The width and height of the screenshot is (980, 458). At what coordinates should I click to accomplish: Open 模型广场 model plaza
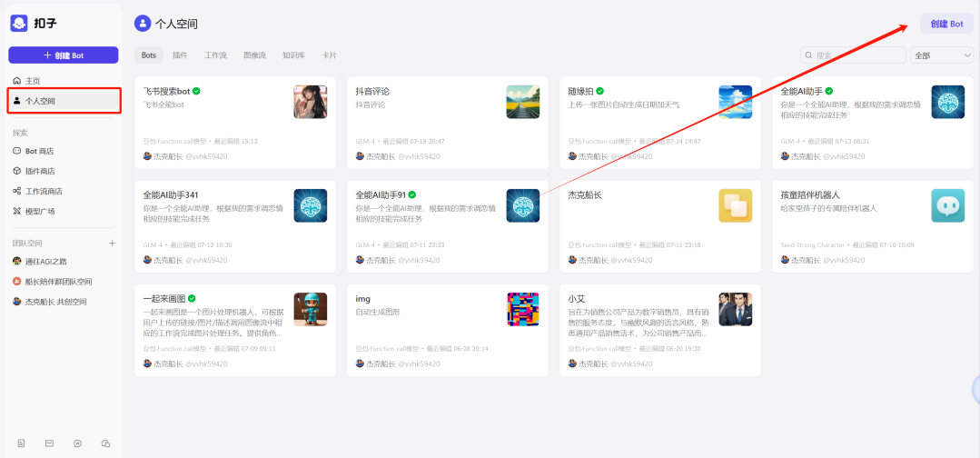tap(39, 211)
